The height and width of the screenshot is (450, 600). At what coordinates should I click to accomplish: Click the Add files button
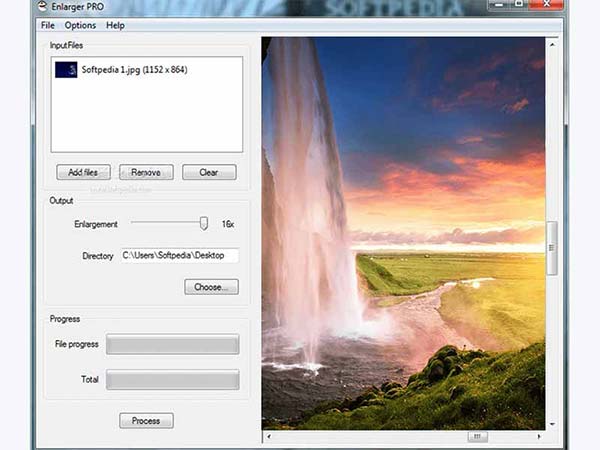point(83,172)
